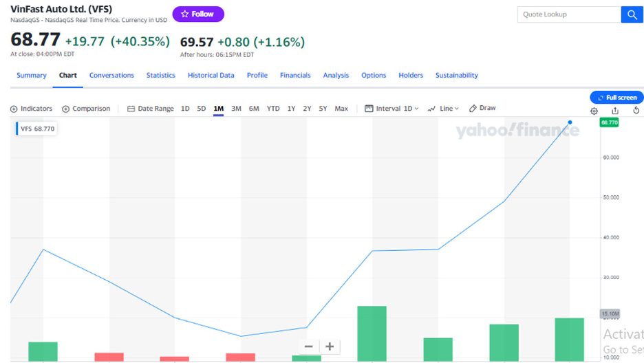Open the Date Range picker
Image resolution: width=644 pixels, height=363 pixels.
point(150,109)
